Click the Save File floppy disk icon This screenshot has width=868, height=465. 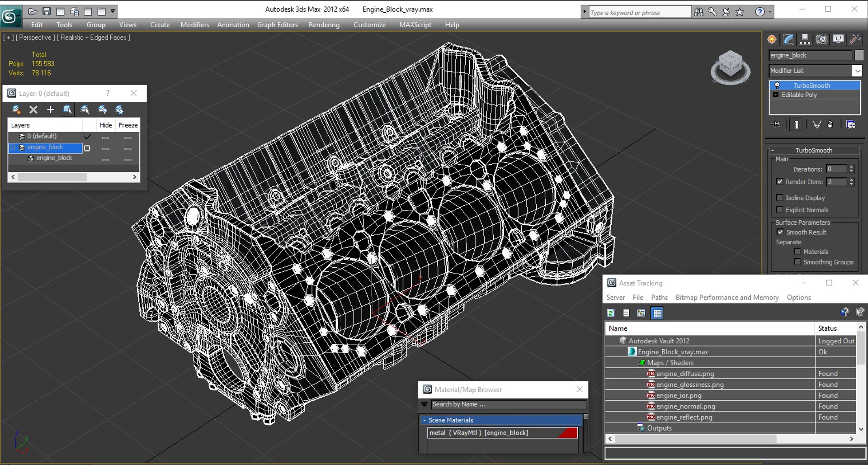click(x=47, y=11)
